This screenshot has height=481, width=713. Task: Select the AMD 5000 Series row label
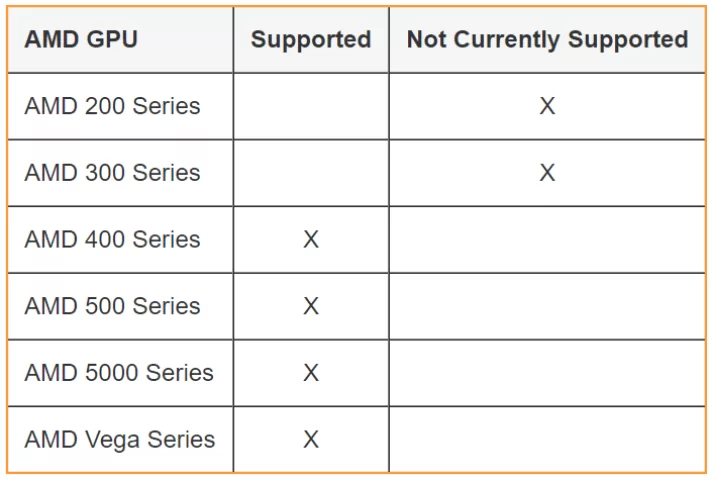coord(119,373)
